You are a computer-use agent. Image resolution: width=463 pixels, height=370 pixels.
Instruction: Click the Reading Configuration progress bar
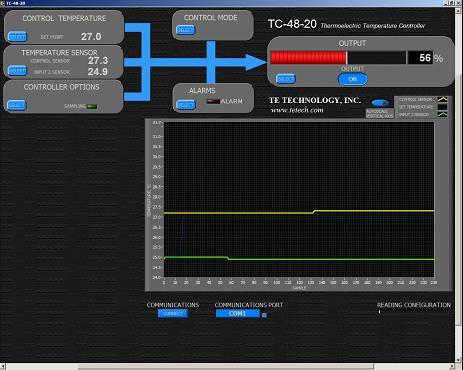pos(413,312)
